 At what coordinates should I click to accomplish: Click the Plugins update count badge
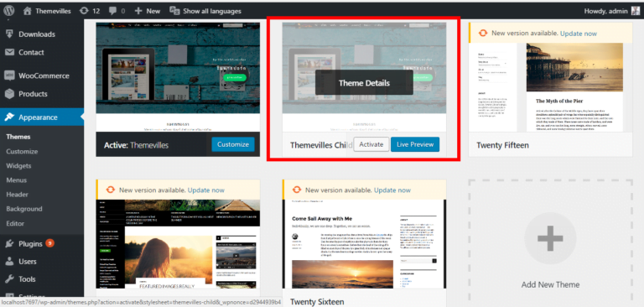point(49,243)
